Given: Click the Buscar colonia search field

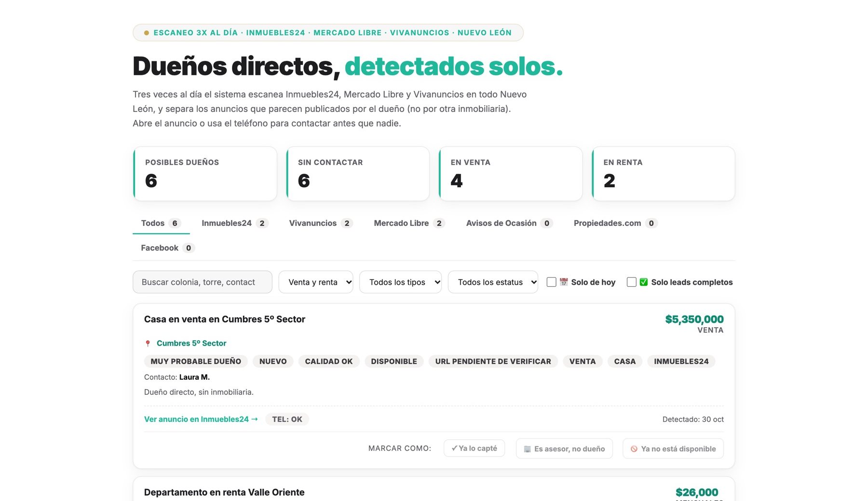Looking at the screenshot, I should pos(203,282).
